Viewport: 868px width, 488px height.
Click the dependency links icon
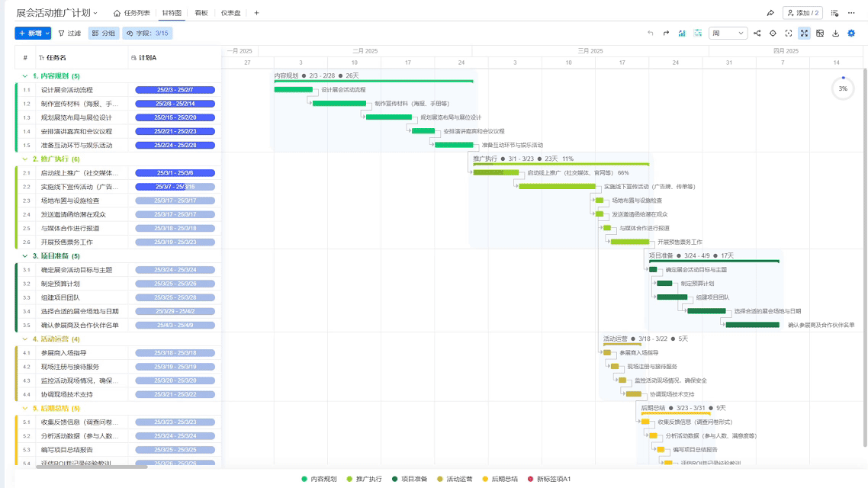757,34
